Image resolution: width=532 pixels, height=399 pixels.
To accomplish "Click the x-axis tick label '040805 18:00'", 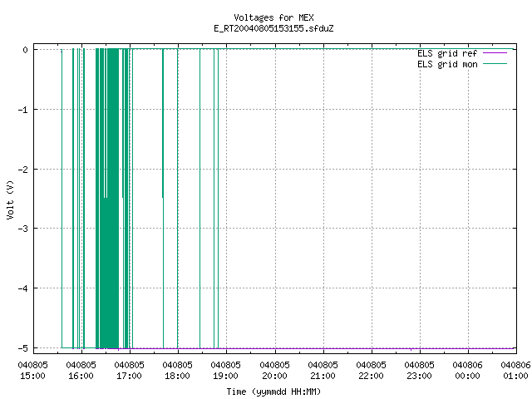I will pyautogui.click(x=177, y=371).
